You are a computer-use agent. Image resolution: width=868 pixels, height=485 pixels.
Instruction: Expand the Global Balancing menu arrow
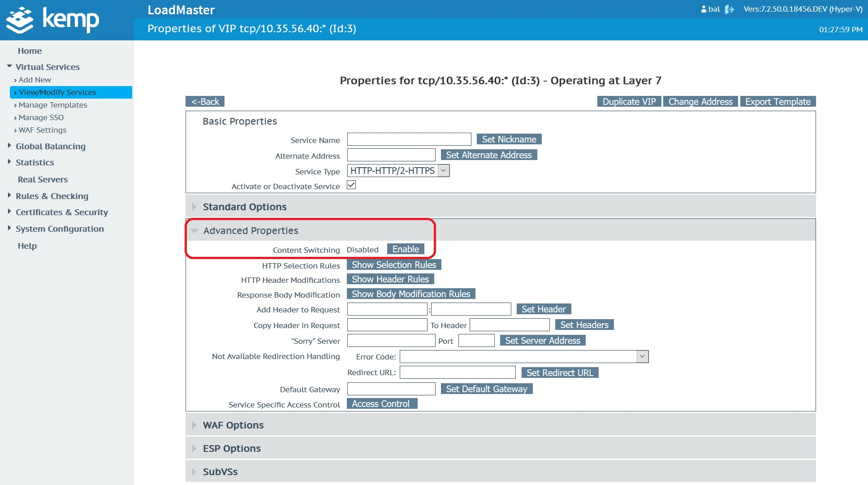[x=9, y=146]
